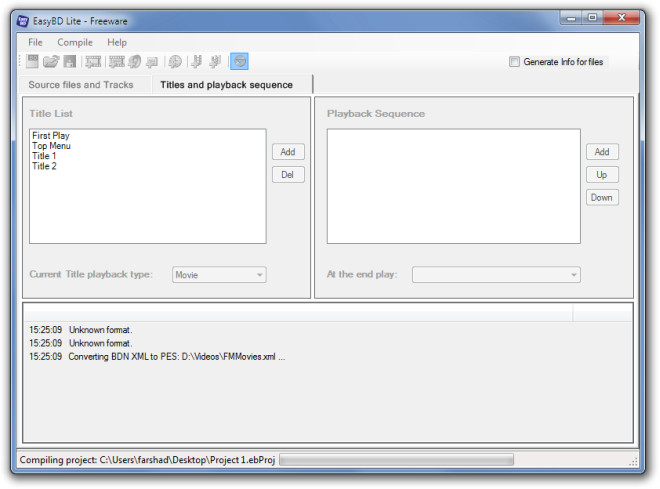Click the first Unknown format log entry
Screen dimensions: 660x489
tap(80, 330)
